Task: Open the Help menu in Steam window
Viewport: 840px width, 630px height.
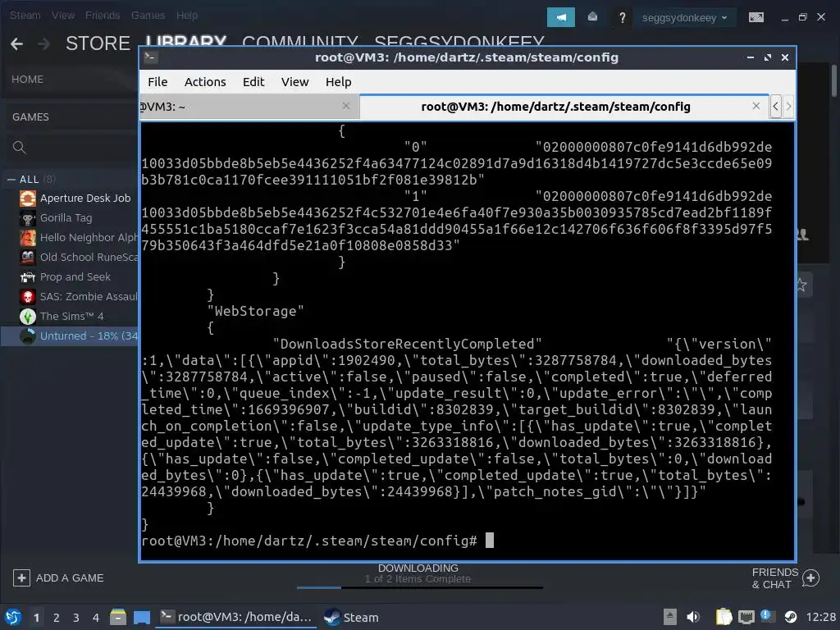Action: (x=187, y=15)
